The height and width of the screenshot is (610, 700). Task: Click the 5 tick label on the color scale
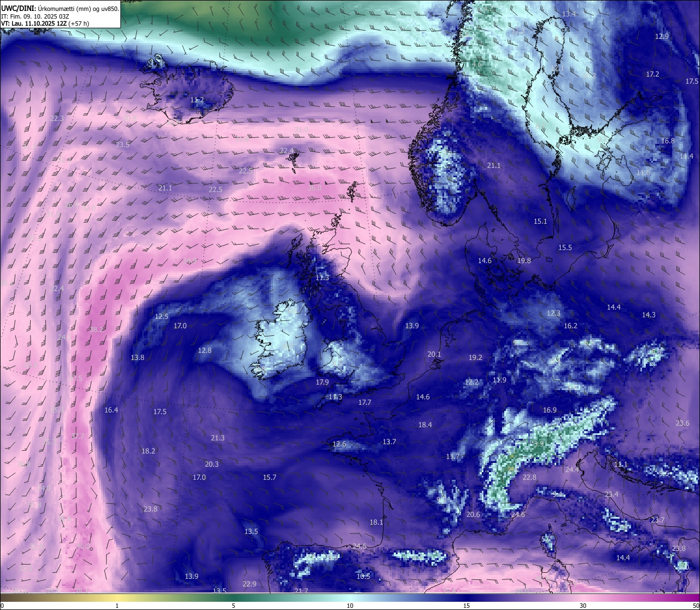[234, 605]
